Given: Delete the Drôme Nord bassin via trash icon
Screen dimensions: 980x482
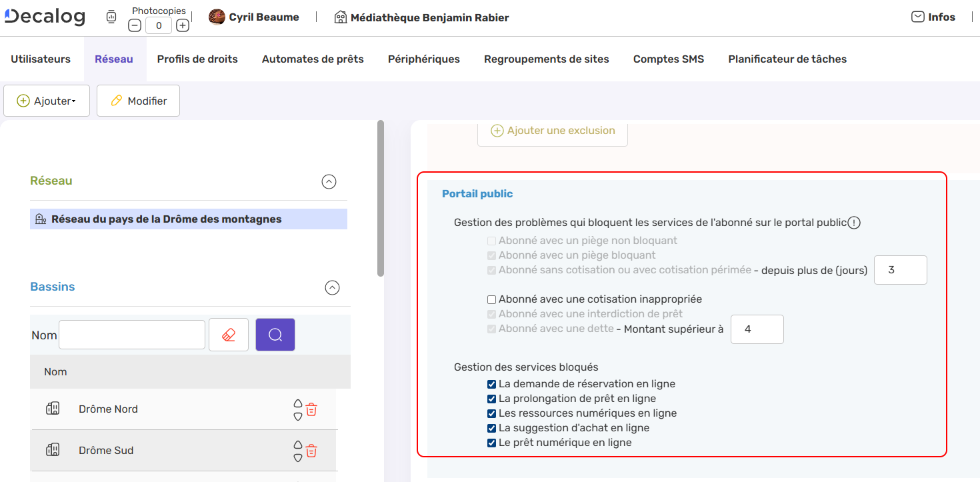Looking at the screenshot, I should 311,409.
